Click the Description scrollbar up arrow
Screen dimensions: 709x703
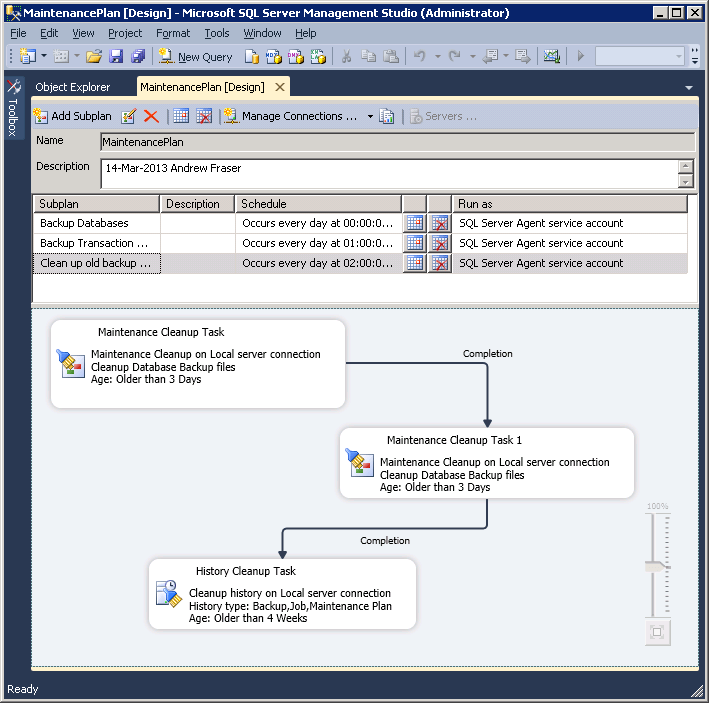point(685,166)
